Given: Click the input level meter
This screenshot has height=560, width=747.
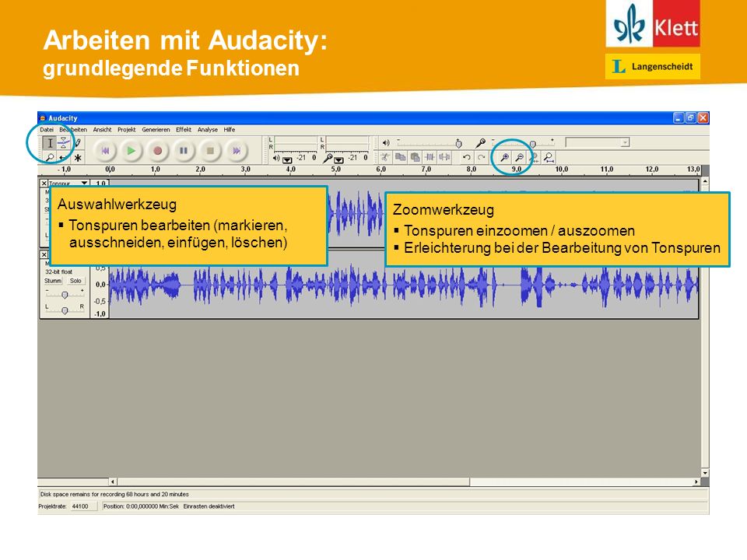Looking at the screenshot, I should point(347,143).
